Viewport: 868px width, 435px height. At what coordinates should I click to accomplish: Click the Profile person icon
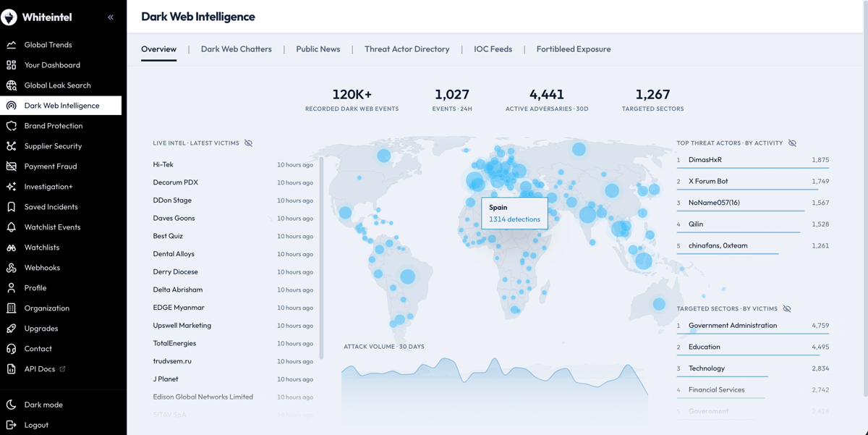click(x=12, y=288)
